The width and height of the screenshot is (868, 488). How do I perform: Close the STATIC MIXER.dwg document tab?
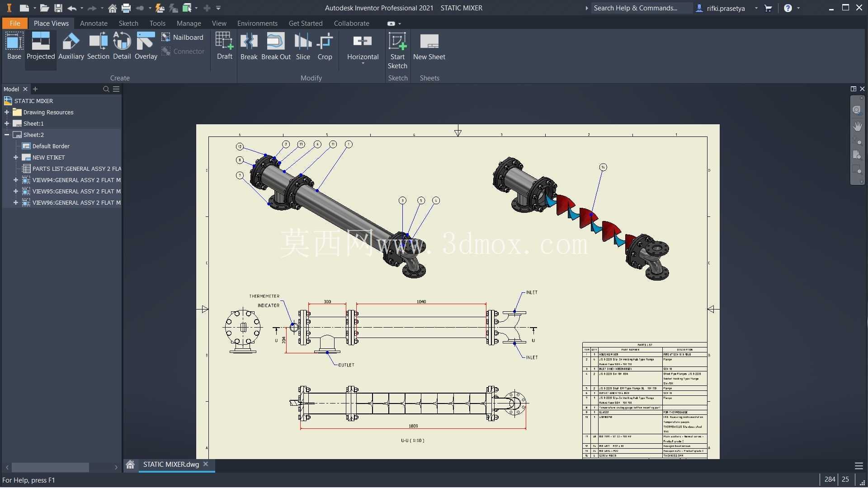(206, 464)
